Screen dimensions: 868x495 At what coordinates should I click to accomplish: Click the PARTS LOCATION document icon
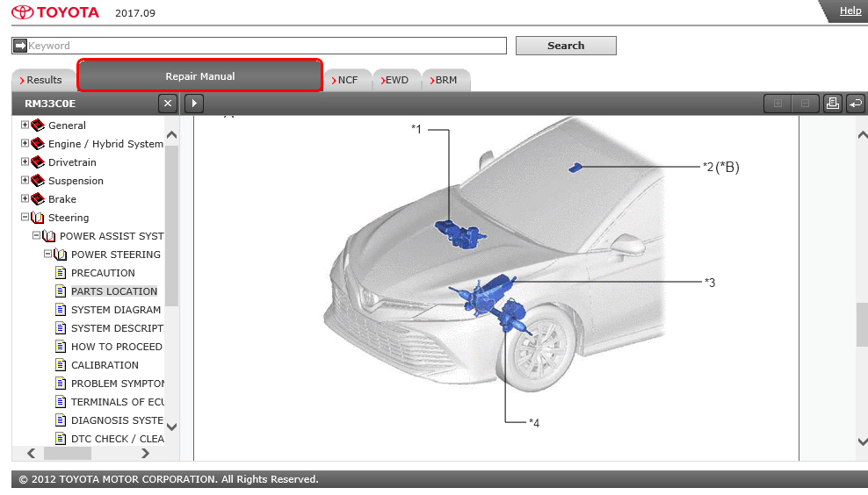coord(61,291)
